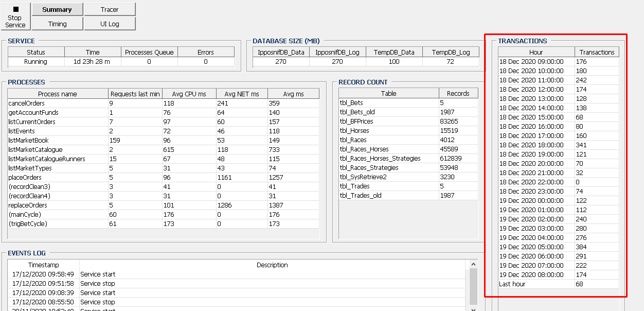This screenshot has width=644, height=311.
Task: Sort by Avg ms header
Action: [x=293, y=94]
